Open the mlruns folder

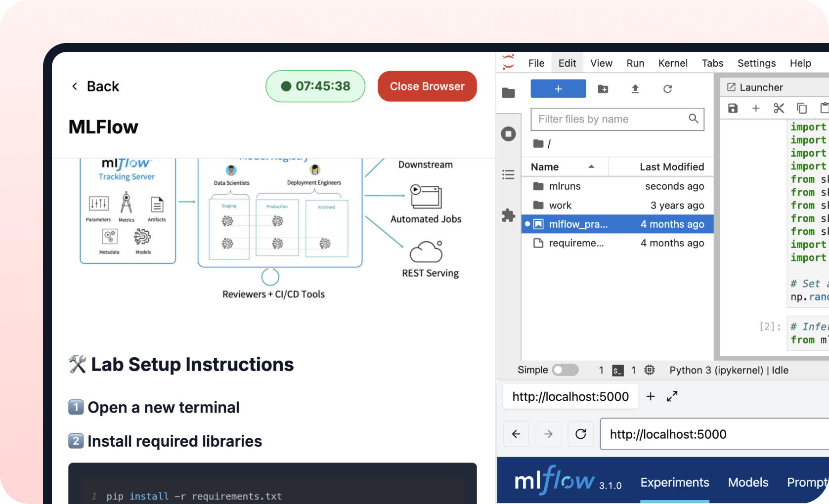(565, 186)
